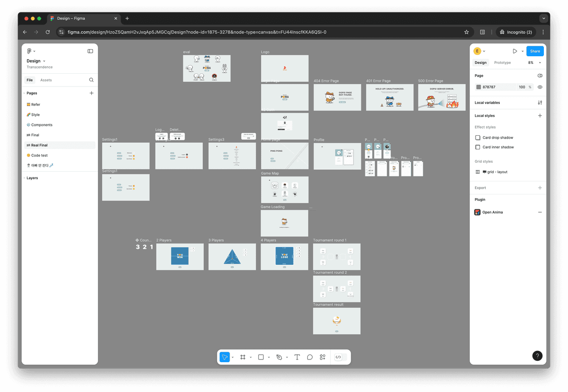The image size is (568, 392).
Task: Open Chrome tab search dropdown
Action: point(543,18)
